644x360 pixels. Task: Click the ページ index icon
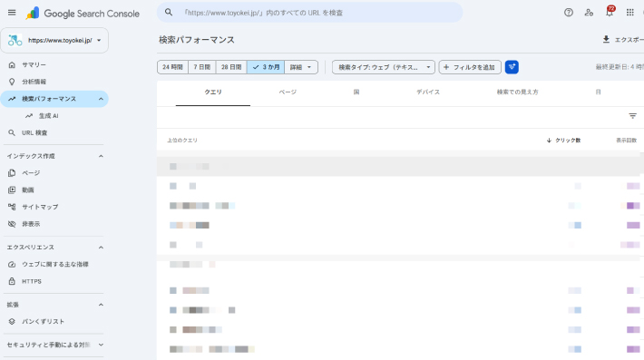[12, 173]
